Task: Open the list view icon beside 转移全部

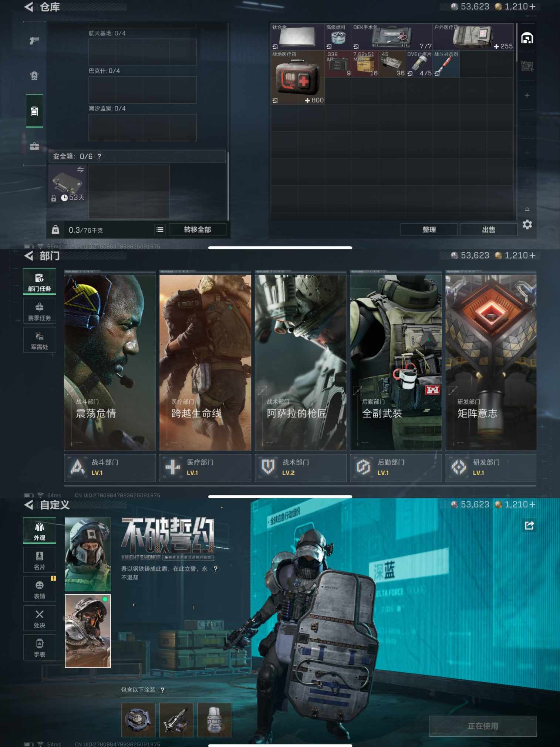Action: [160, 230]
